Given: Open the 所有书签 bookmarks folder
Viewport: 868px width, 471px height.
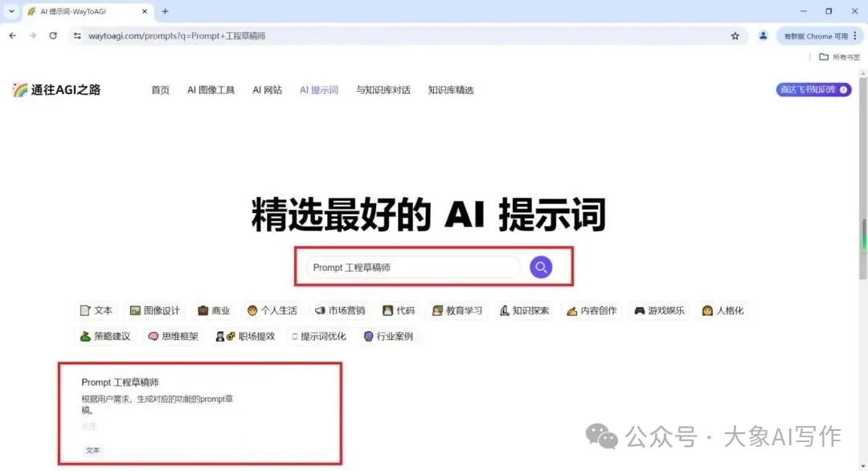Looking at the screenshot, I should coord(839,57).
